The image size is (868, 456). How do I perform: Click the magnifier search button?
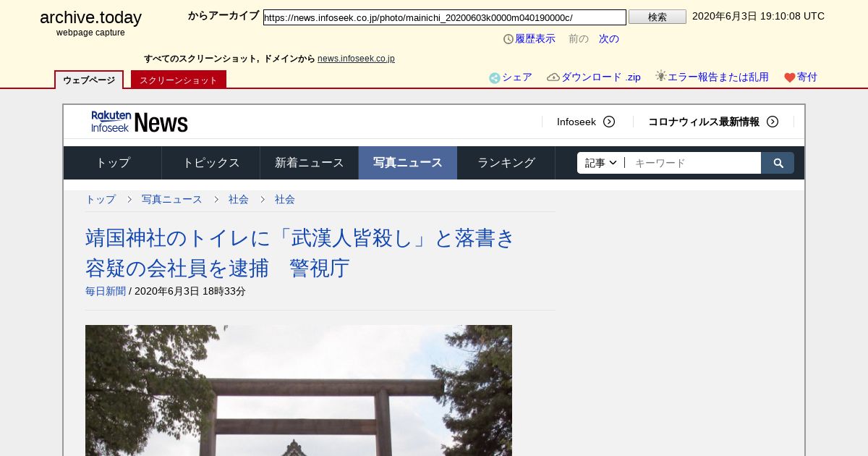pos(778,163)
